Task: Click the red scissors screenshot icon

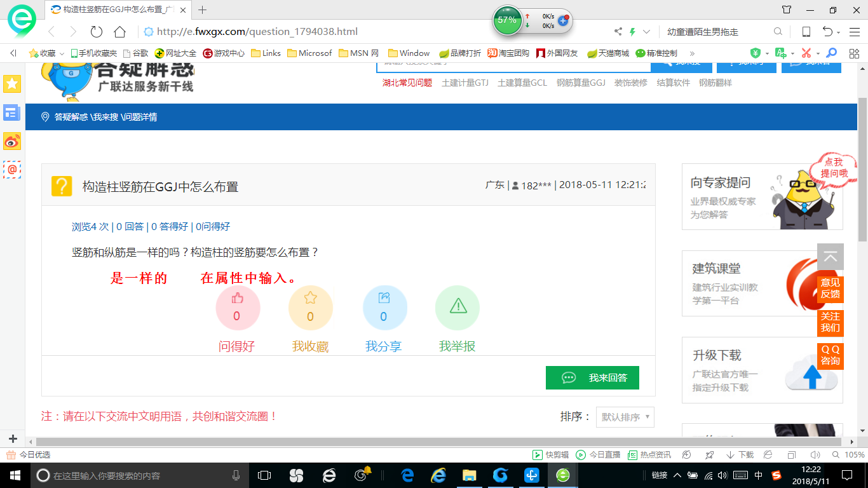Action: (806, 53)
